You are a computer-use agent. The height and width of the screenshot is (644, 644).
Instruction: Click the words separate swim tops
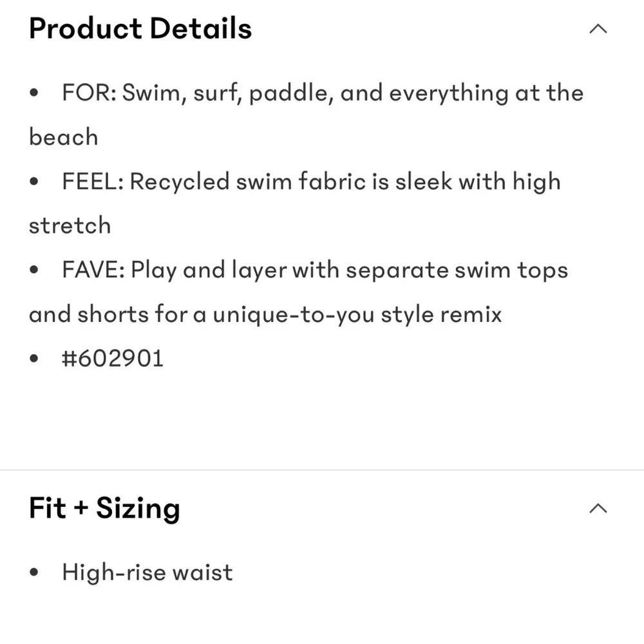[457, 270]
